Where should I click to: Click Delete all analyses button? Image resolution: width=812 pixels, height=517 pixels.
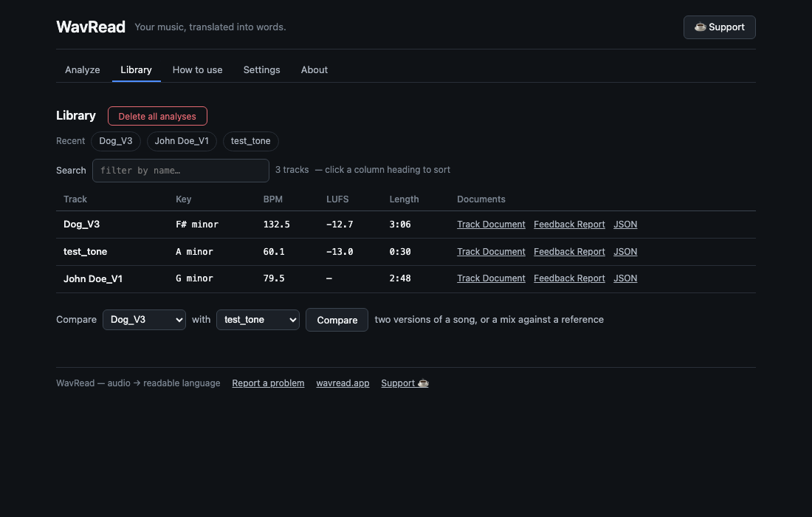pos(157,116)
